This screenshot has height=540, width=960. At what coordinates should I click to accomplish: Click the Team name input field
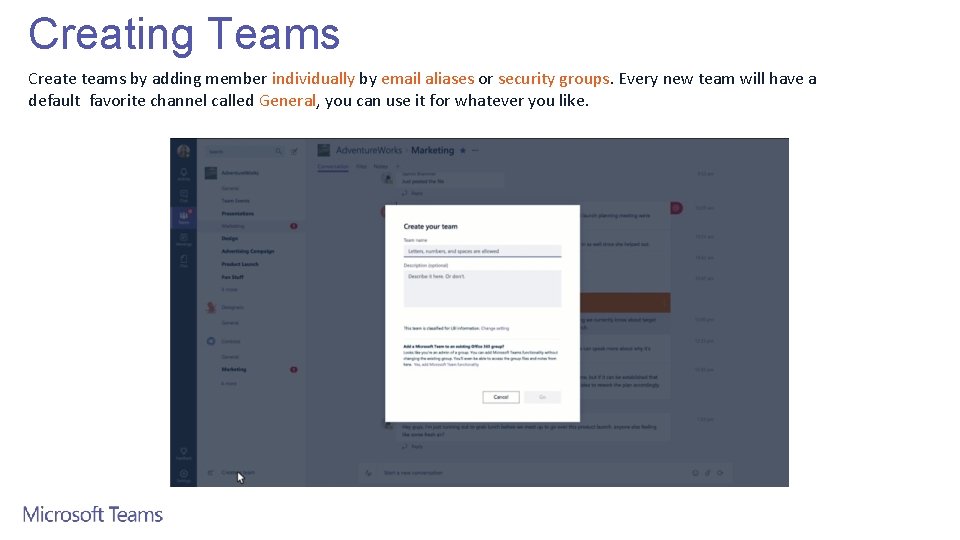pos(482,251)
